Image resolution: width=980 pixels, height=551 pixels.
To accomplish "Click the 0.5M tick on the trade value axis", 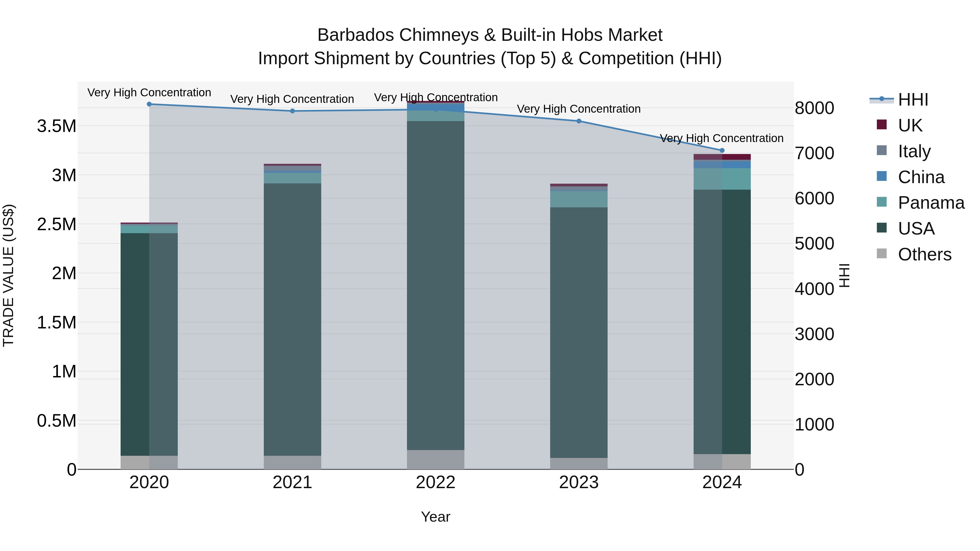I will click(57, 421).
